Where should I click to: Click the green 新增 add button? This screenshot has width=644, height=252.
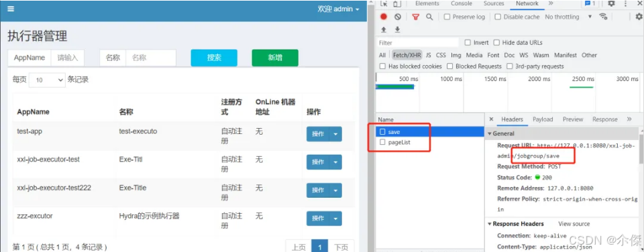(x=275, y=58)
